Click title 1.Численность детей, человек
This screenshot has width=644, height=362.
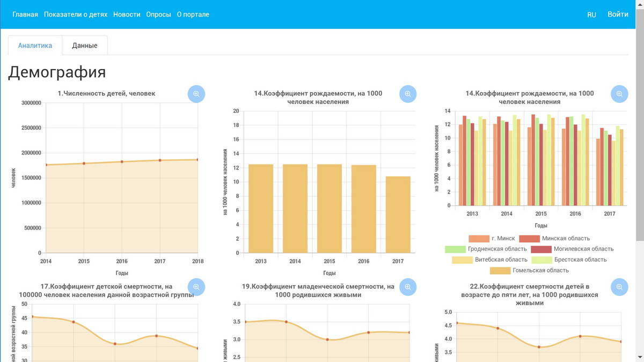pyautogui.click(x=106, y=93)
